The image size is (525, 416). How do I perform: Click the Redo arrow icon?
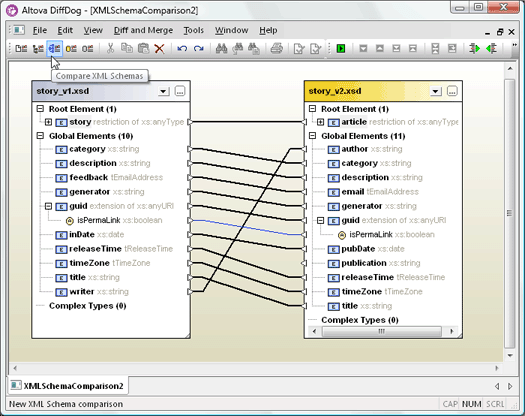[x=199, y=49]
